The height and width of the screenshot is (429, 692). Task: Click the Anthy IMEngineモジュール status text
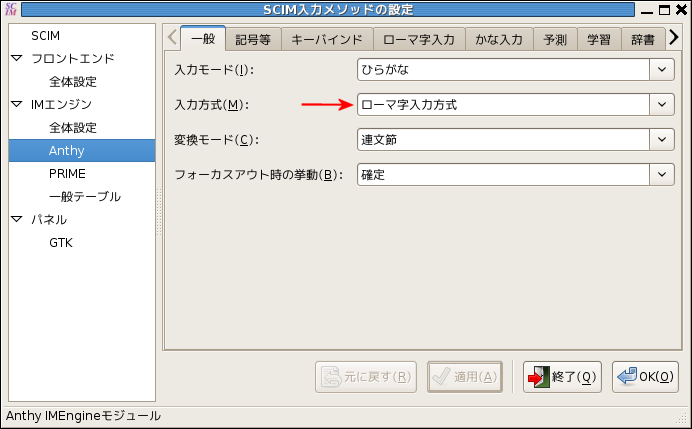[83, 416]
